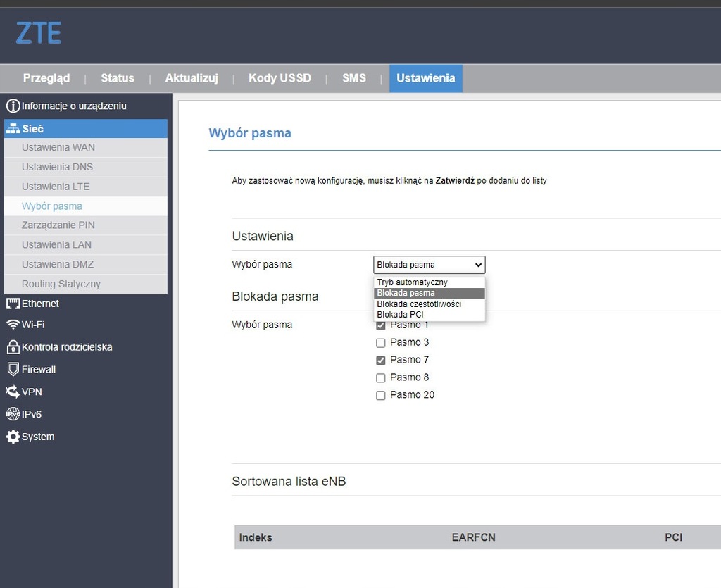Check the Pasmo 8 checkbox
The image size is (721, 588).
point(381,378)
